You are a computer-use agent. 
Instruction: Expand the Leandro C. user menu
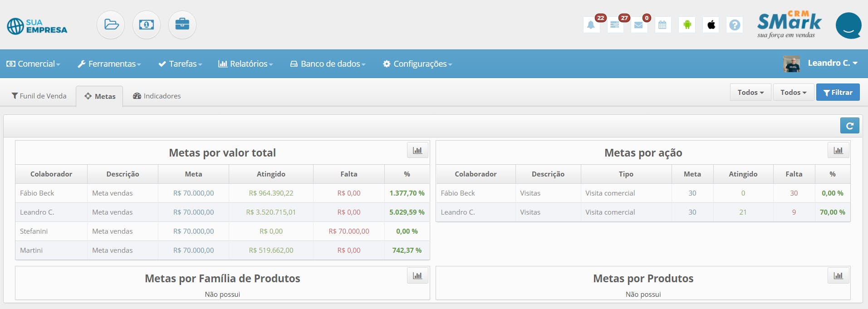pyautogui.click(x=832, y=63)
